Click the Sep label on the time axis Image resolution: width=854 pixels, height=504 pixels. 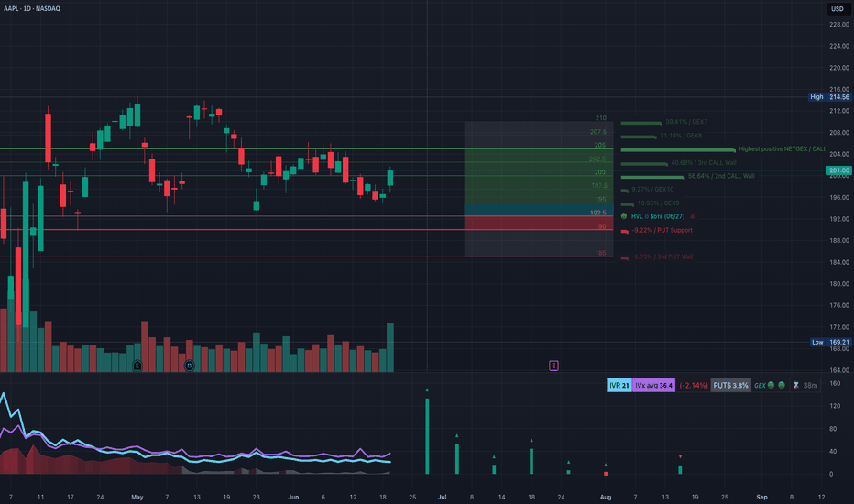[x=762, y=497]
